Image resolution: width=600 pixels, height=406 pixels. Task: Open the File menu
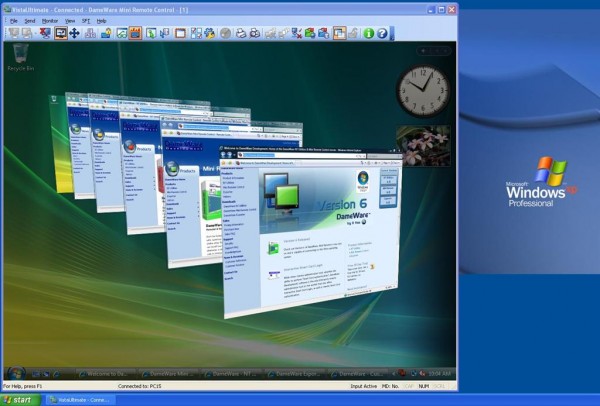coord(14,20)
